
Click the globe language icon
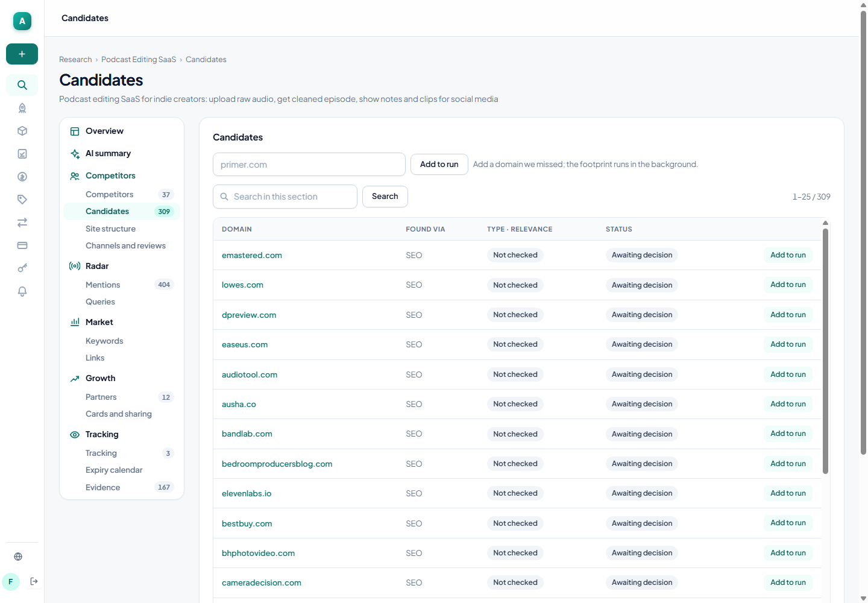(18, 557)
